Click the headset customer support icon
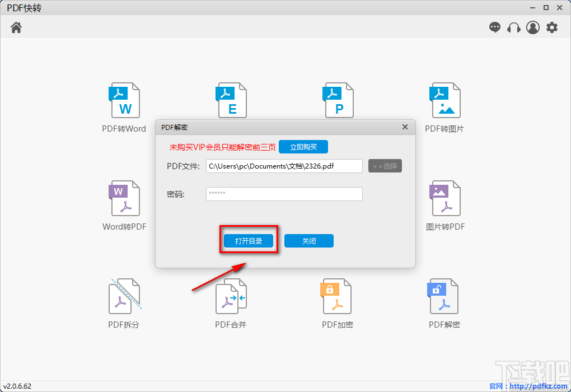This screenshot has width=571, height=392. pos(513,27)
